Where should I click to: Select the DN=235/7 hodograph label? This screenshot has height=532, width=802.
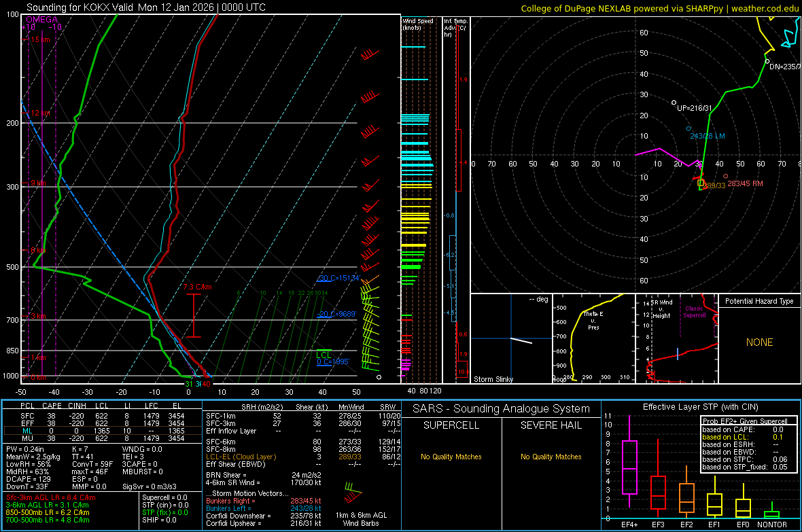(x=785, y=67)
